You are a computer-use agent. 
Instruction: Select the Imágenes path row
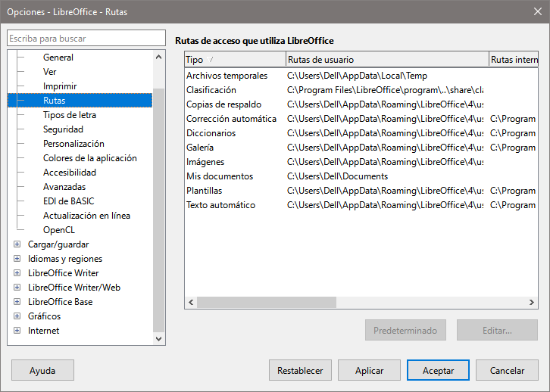click(x=361, y=162)
